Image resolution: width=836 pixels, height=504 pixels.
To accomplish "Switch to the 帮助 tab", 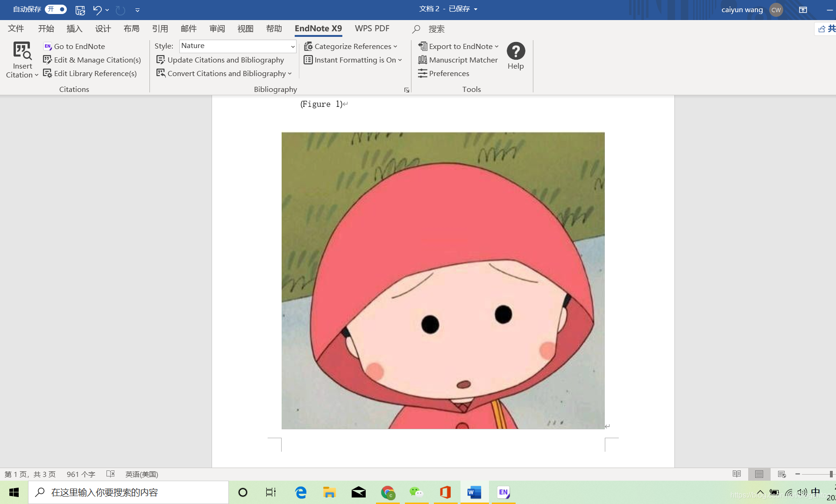I will tap(274, 29).
